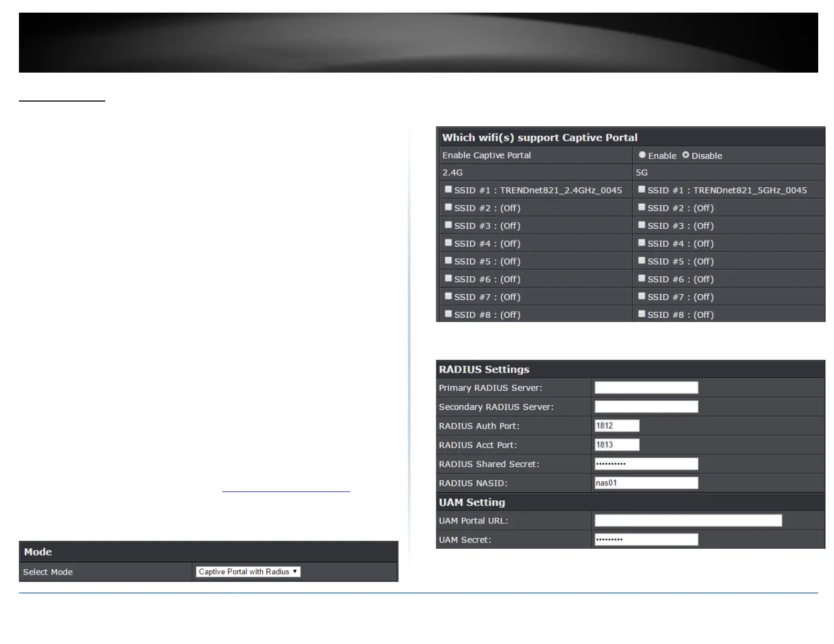Toggle the 5G SSID #4 checkbox
Viewport: 834px width, 644px height.
tap(641, 243)
